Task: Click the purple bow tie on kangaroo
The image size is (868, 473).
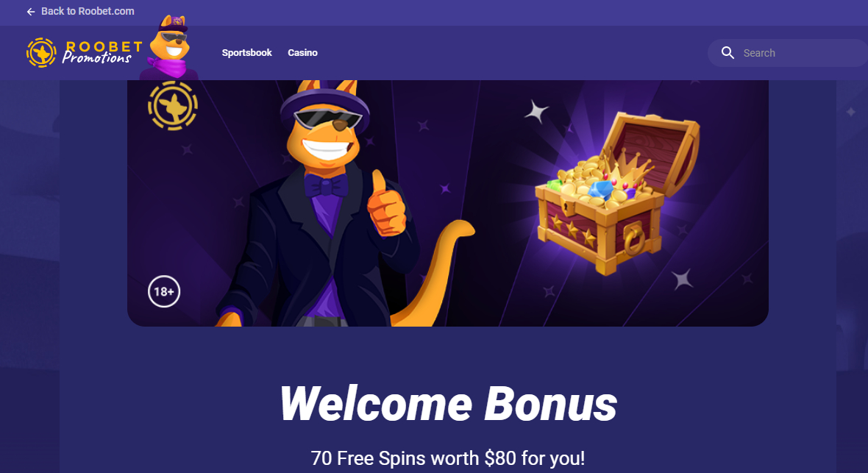Action: click(325, 185)
